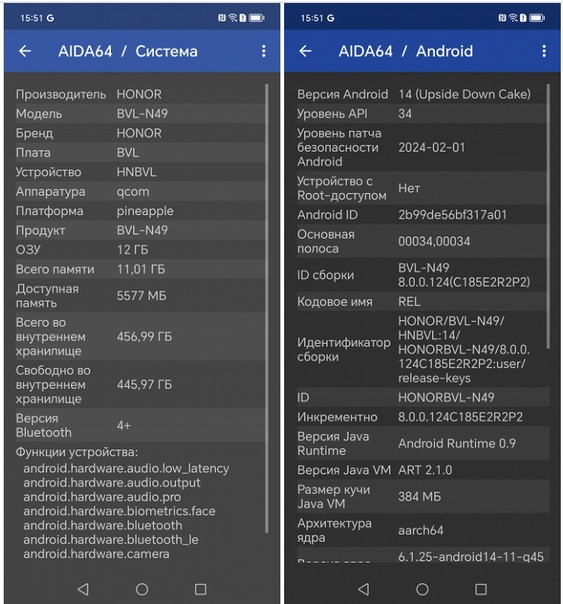Image resolution: width=563 pixels, height=604 pixels.
Task: Tap Wi-Fi icon in right status bar
Action: (513, 18)
